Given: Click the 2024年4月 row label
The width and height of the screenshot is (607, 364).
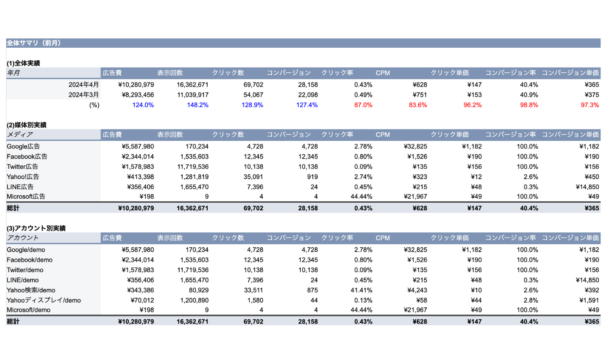Looking at the screenshot, I should click(x=84, y=85).
